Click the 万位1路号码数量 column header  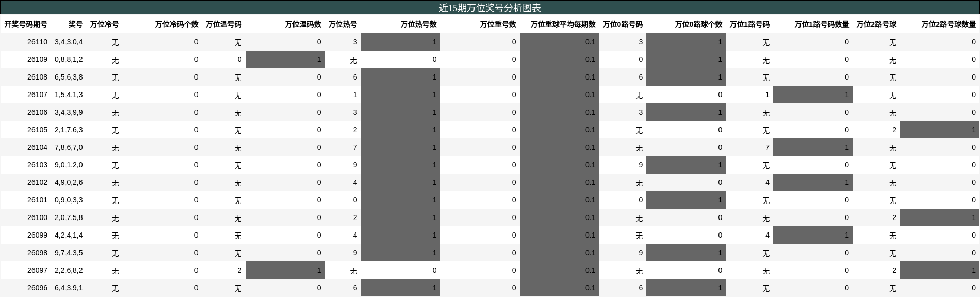point(822,24)
